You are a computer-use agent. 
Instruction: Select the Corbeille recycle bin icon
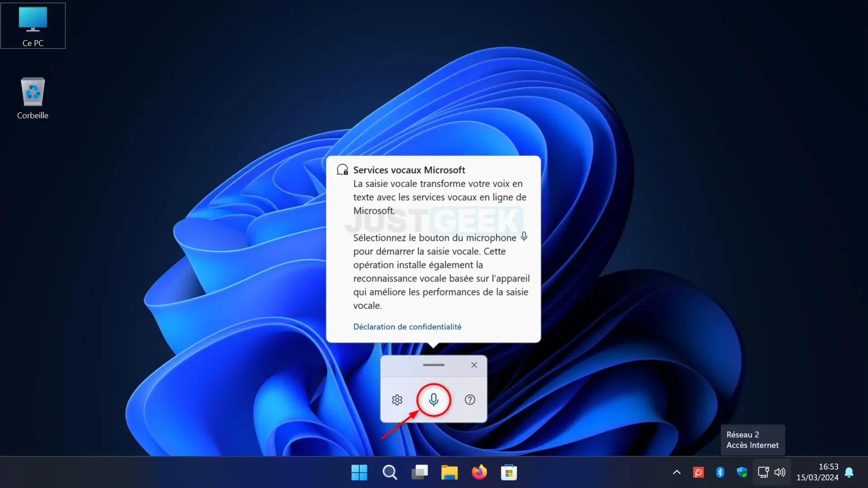coord(33,99)
